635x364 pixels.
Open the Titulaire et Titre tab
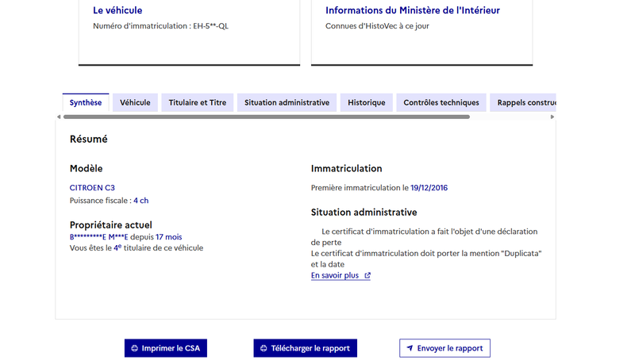point(197,102)
